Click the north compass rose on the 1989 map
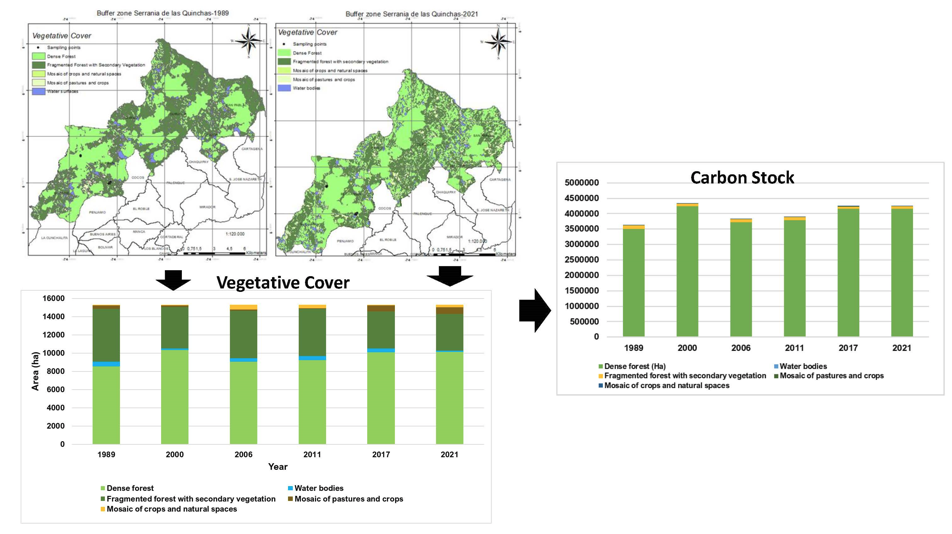 [x=250, y=42]
